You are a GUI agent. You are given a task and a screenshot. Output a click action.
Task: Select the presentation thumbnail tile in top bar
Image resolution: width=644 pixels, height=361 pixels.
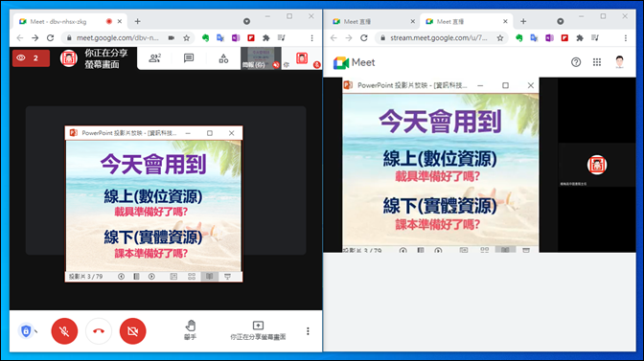coord(261,58)
